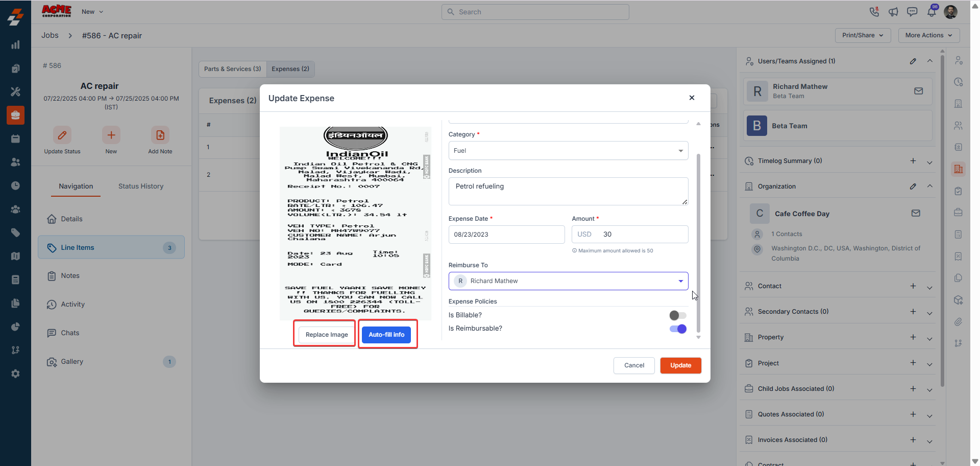Screen dimensions: 980x466
Task: Open the settings gear sidebar icon
Action: [x=15, y=374]
